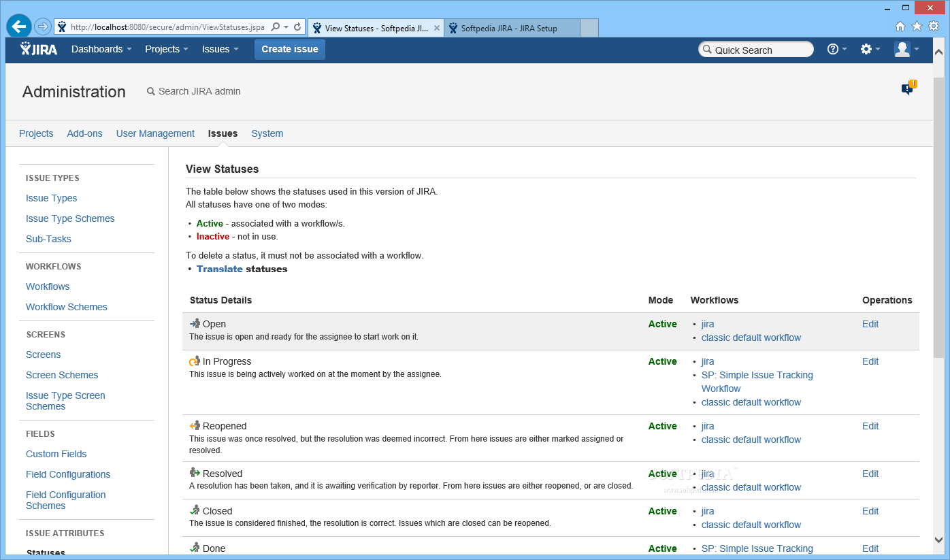
Task: Open the JIRA administration cog menu
Action: point(870,49)
